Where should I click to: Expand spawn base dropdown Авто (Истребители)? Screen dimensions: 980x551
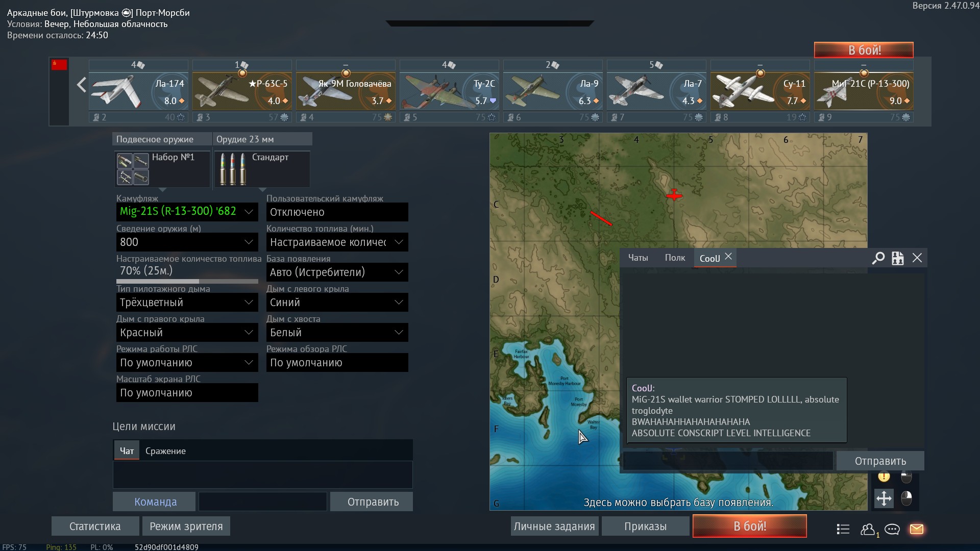tap(337, 272)
